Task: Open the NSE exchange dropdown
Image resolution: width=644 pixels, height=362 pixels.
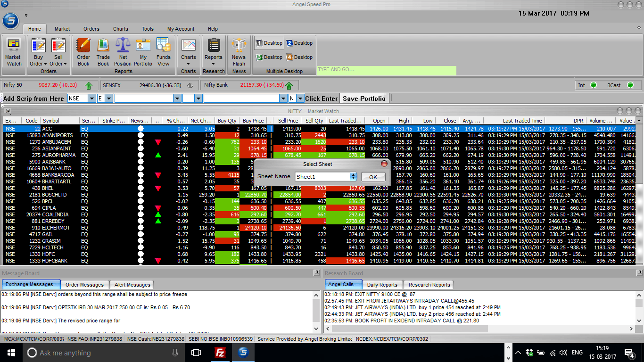Action: tap(91, 99)
